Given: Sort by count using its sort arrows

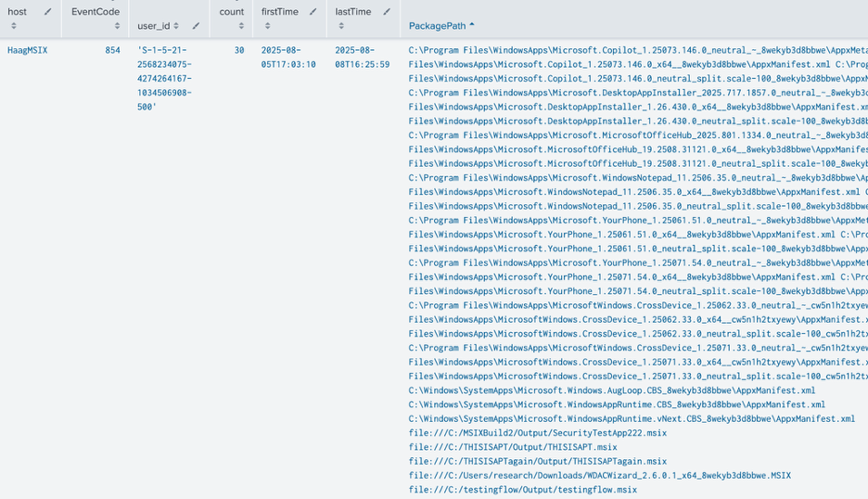Looking at the screenshot, I should click(x=240, y=26).
